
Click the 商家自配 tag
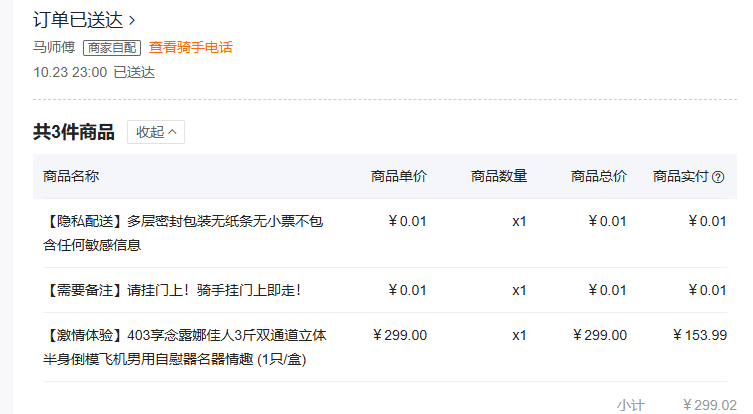pyautogui.click(x=112, y=47)
